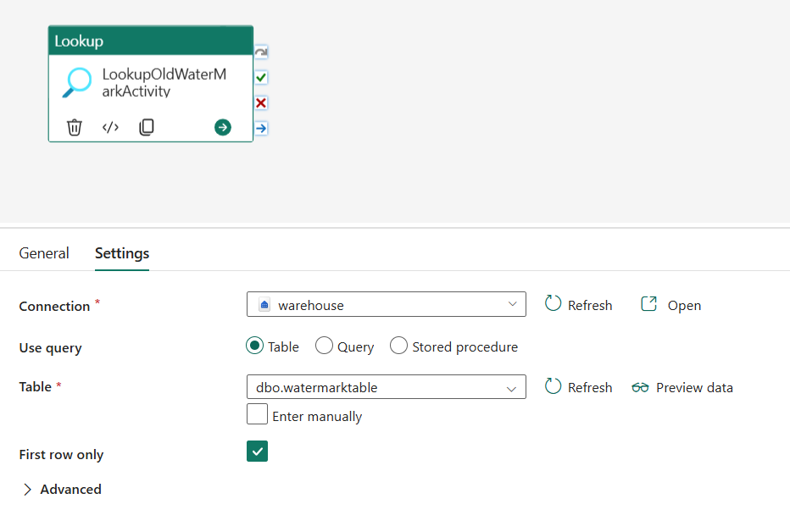Screen dimensions: 790x532
Task: Open the Connection dropdown showing warehouse
Action: point(387,304)
